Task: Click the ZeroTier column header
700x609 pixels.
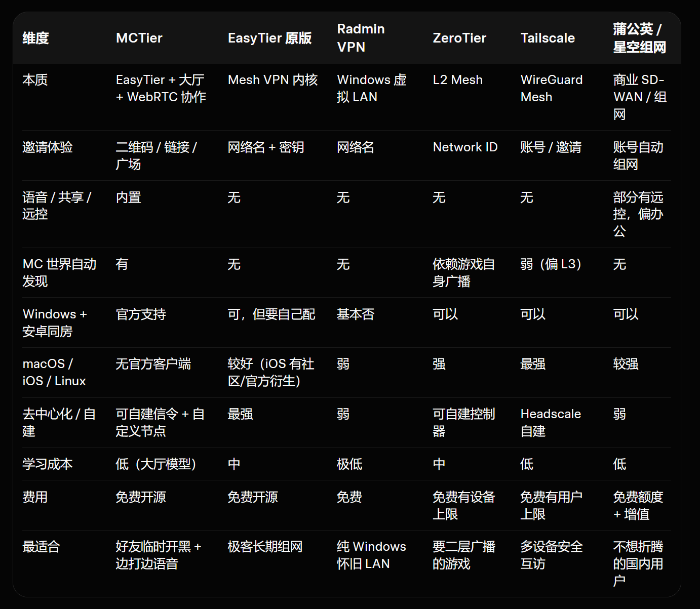Action: coord(459,38)
